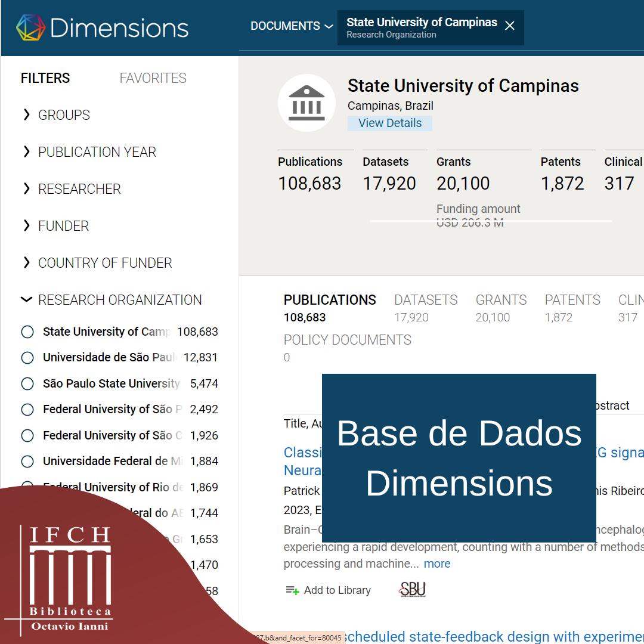Click the Datasets count 17,920 in summary
This screenshot has height=644, width=644.
[389, 183]
